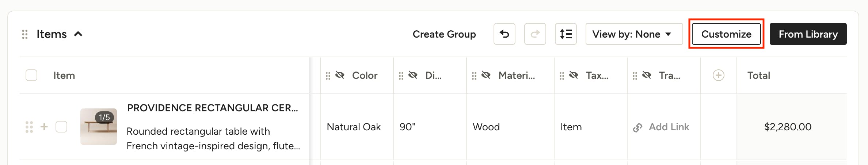Click Add Link in tracking column
Screen dimensions: 868x165
669,127
